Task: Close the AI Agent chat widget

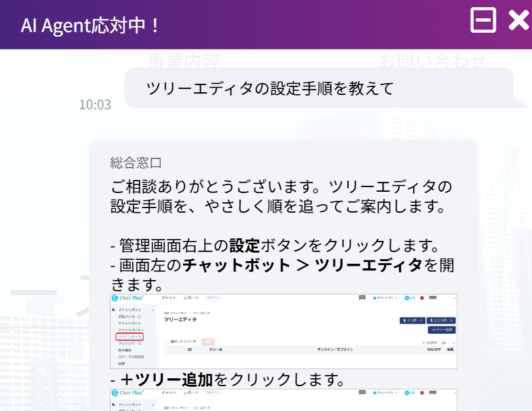Action: [518, 21]
